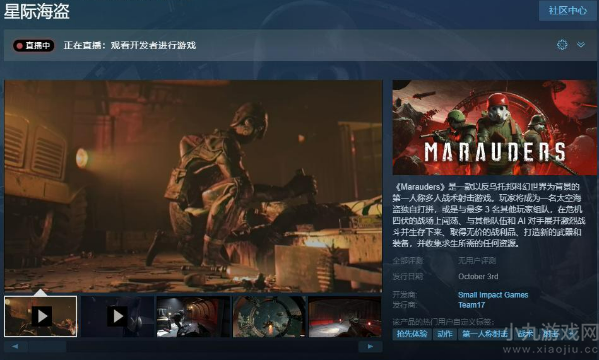Click the main trailer video area
The image size is (599, 360).
coord(193,186)
